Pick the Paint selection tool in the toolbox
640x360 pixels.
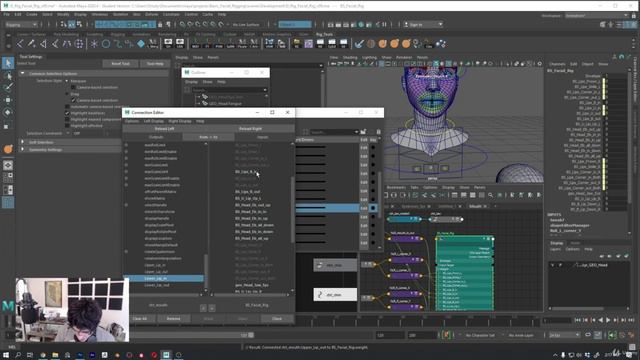pos(8,87)
